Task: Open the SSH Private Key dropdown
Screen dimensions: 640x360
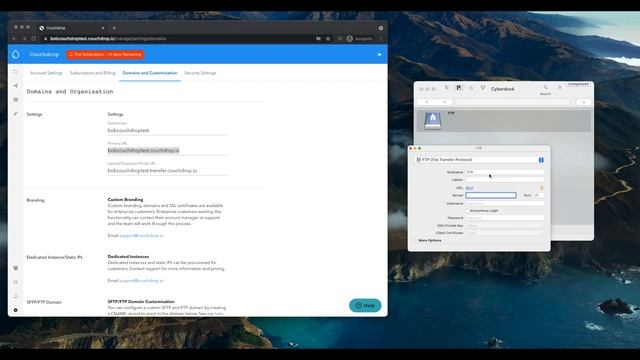Action: 505,225
